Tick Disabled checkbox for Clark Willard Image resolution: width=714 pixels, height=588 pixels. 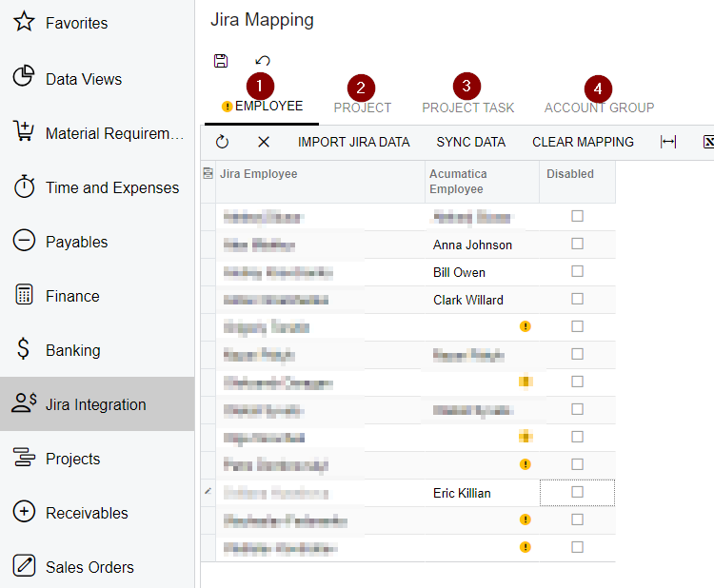[x=578, y=299]
